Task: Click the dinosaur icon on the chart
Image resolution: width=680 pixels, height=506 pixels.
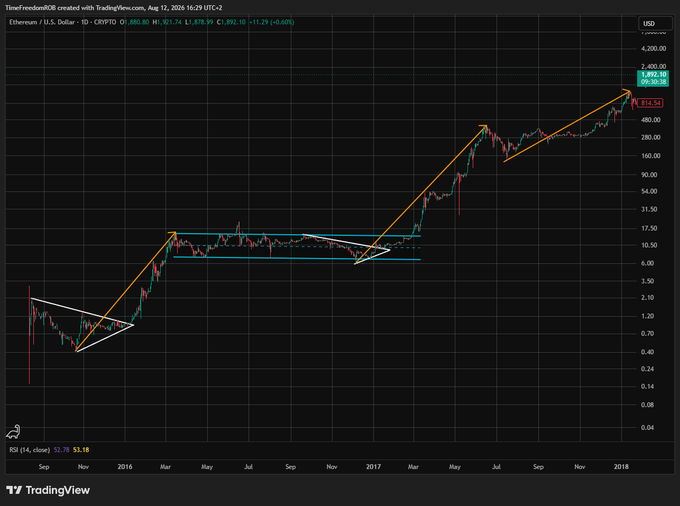Action: (x=13, y=431)
